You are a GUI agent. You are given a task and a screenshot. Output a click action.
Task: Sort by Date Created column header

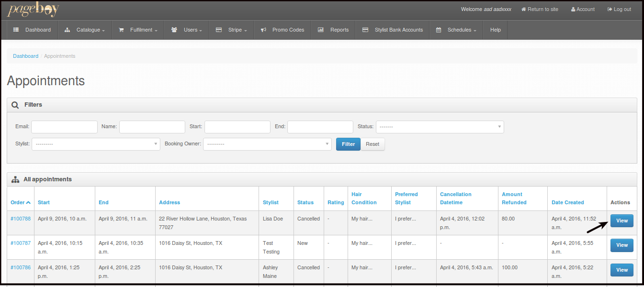(568, 202)
